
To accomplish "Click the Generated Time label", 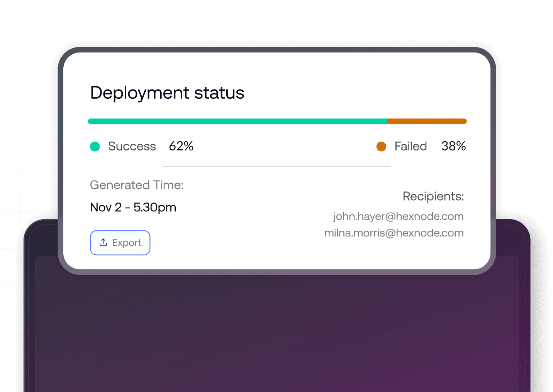I will 136,185.
